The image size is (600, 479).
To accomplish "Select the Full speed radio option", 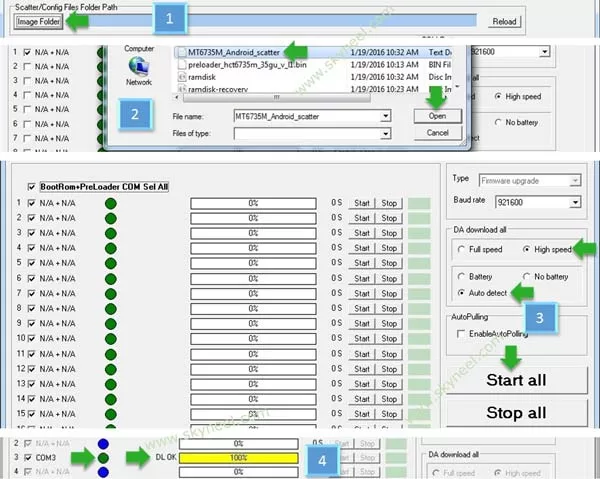I will click(x=461, y=249).
